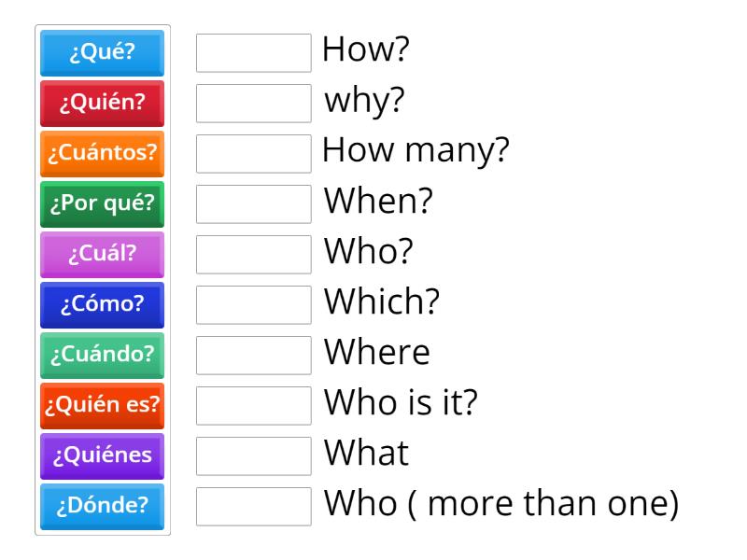Select the answer slot next to Who?
Viewport: 747px width, 560px height.
click(253, 255)
